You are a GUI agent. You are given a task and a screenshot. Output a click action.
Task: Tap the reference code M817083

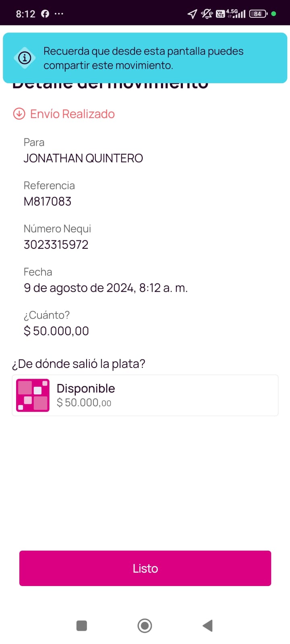(48, 201)
